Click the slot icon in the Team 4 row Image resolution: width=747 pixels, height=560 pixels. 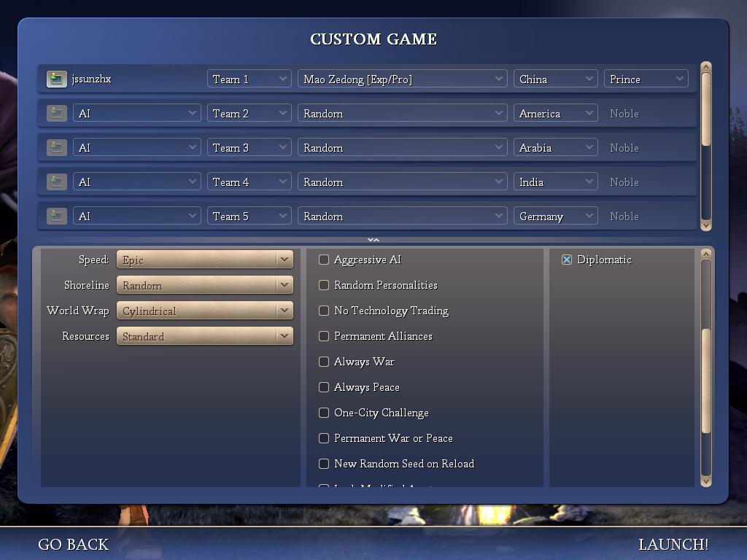57,182
